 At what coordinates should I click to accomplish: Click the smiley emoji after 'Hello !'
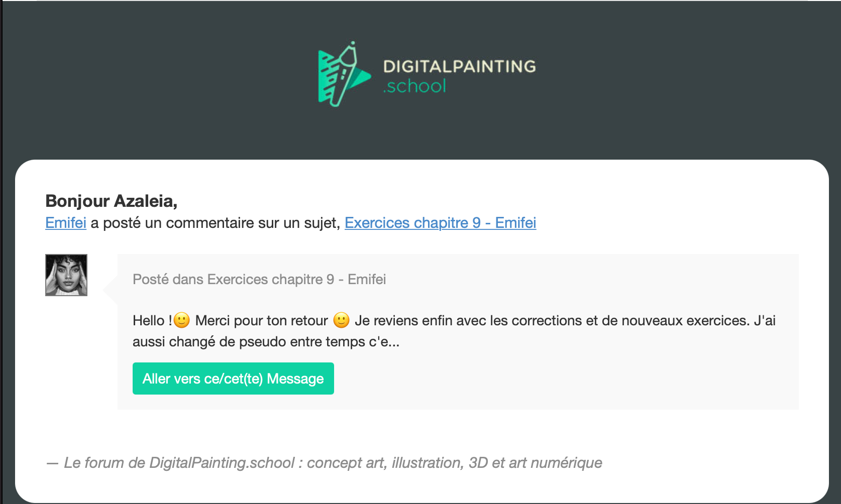tap(182, 320)
